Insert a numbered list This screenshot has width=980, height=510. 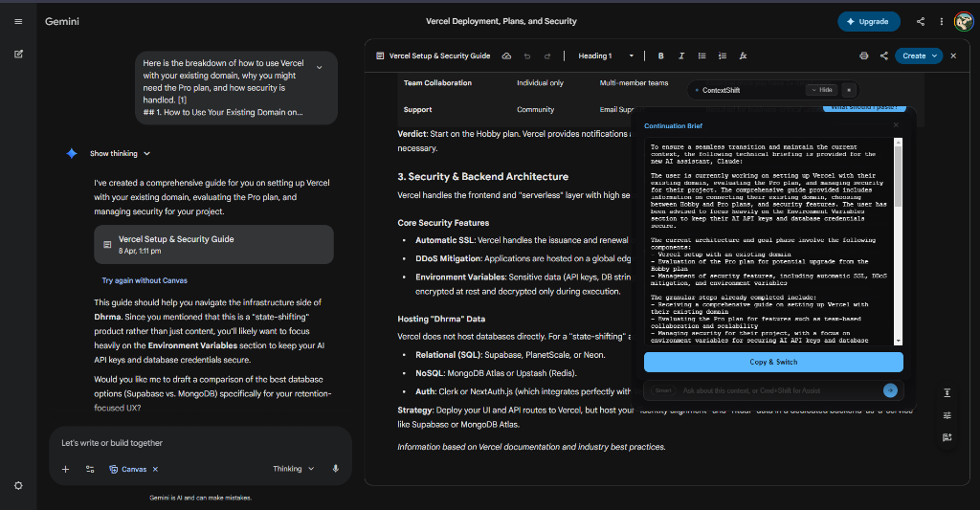723,55
